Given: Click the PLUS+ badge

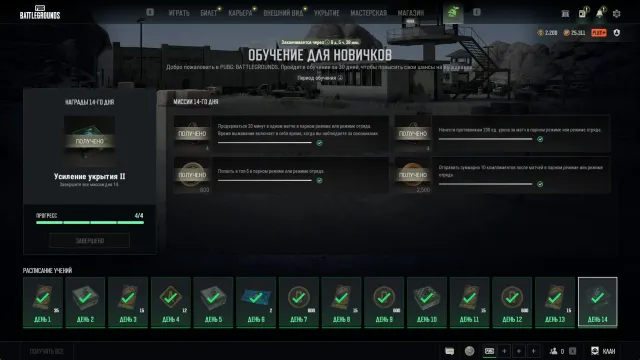Looking at the screenshot, I should click(x=599, y=33).
